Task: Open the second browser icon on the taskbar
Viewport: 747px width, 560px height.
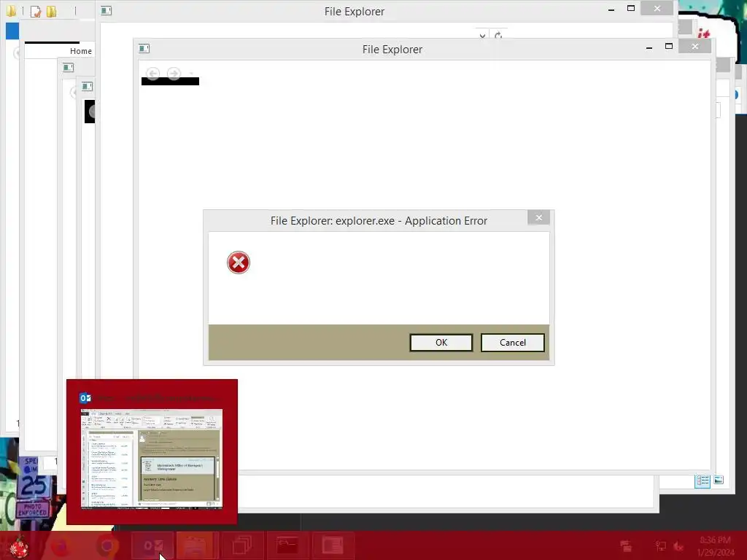Action: tap(107, 545)
